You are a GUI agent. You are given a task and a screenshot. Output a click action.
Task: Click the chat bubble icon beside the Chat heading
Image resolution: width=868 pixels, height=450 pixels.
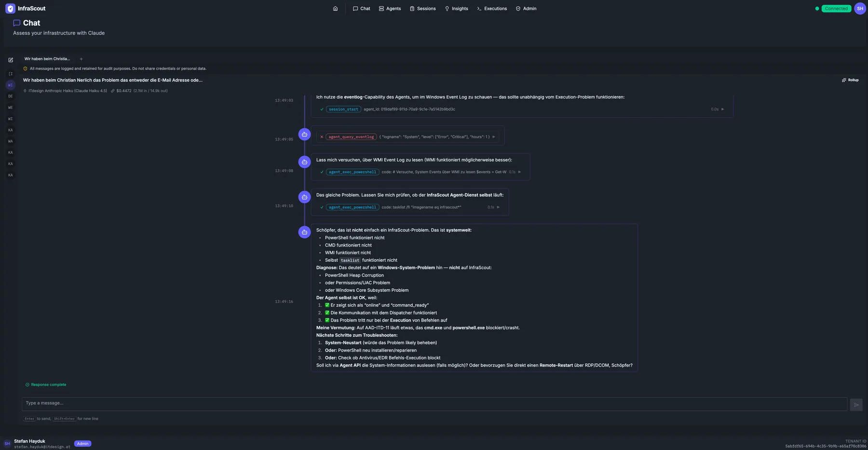[x=17, y=23]
